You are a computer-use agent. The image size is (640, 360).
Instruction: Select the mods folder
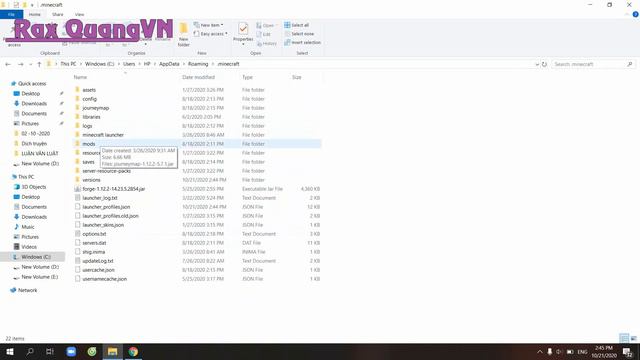pos(89,144)
